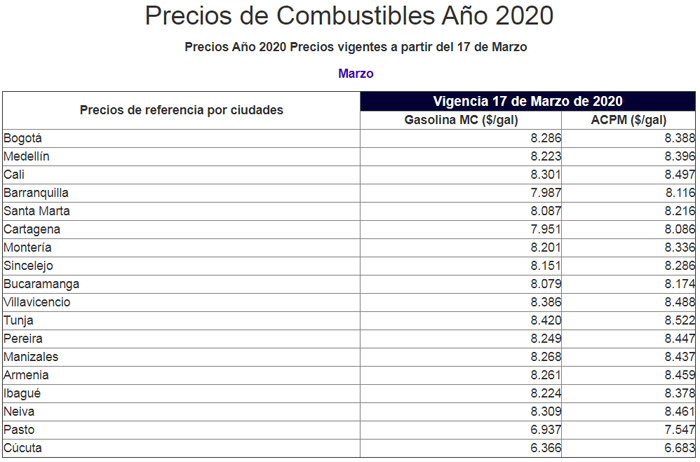Click the Marzo month link
This screenshot has width=700, height=462.
pos(356,74)
